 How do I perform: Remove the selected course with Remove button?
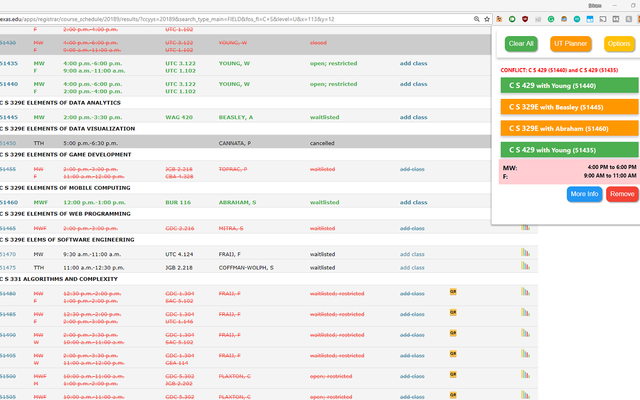tap(621, 193)
